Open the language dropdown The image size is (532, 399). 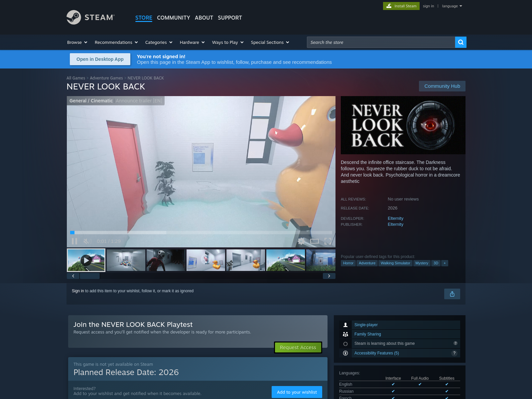click(452, 6)
